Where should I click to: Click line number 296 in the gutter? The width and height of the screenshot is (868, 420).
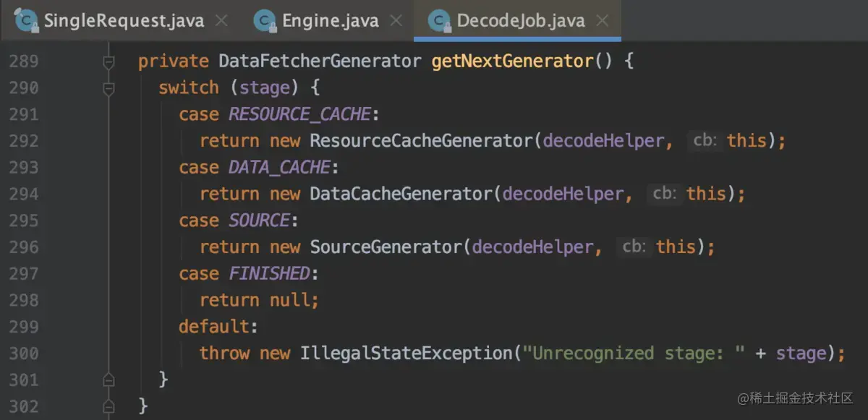point(24,247)
